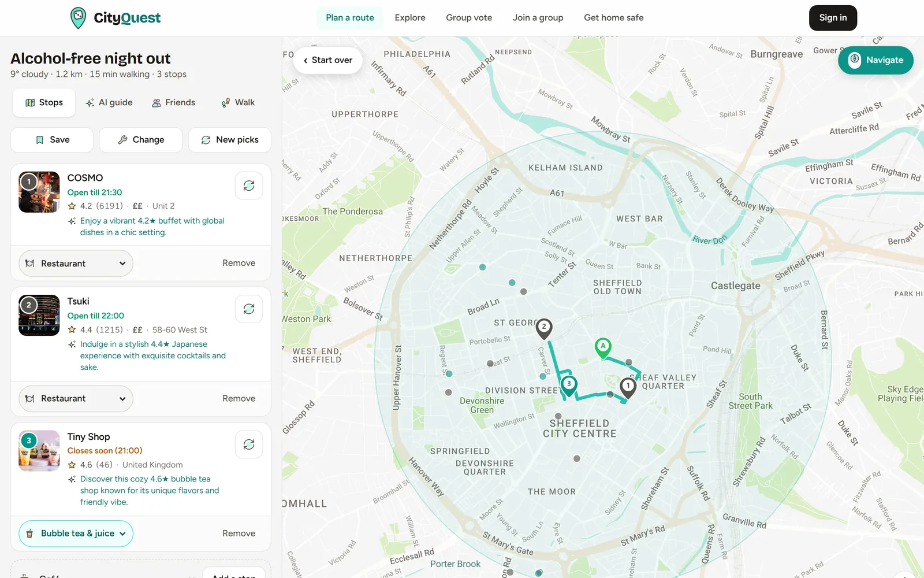Refresh the COSMO stop suggestion
The image size is (924, 578).
[x=249, y=186]
